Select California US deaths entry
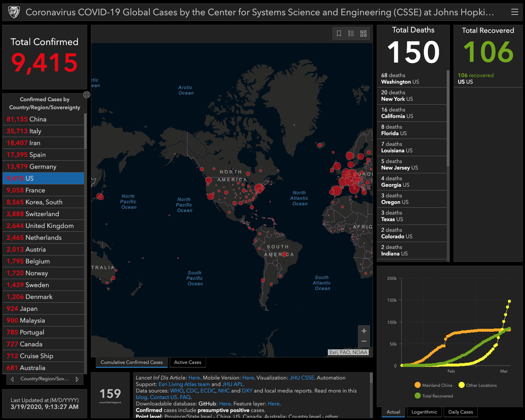This screenshot has height=420, width=525. (412, 113)
